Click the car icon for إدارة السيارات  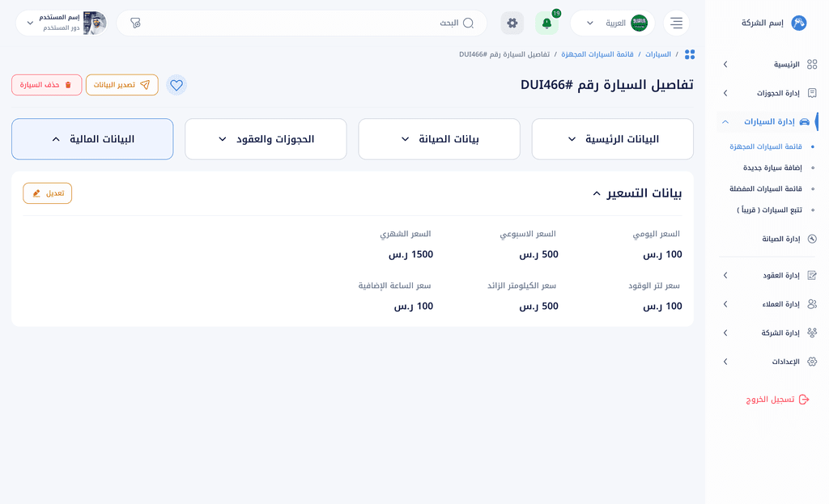[804, 121]
